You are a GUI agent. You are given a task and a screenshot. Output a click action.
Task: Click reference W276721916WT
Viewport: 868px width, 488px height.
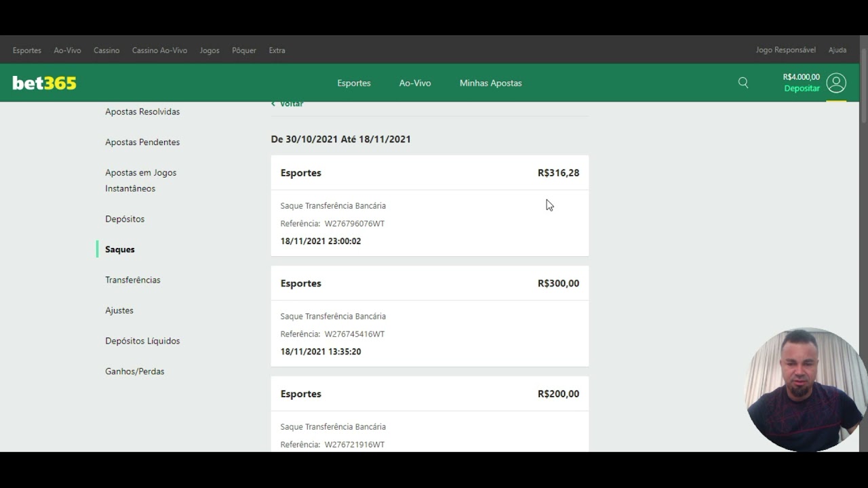355,445
